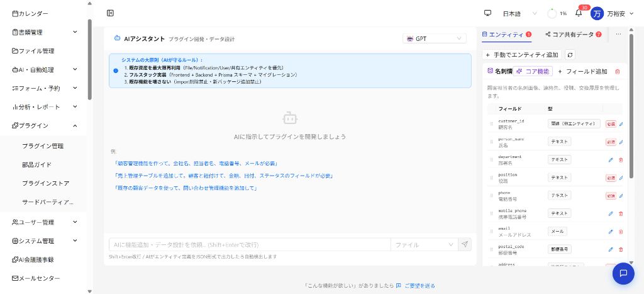
Task: Open the 郵便番号 type selector
Action: [x=559, y=249]
